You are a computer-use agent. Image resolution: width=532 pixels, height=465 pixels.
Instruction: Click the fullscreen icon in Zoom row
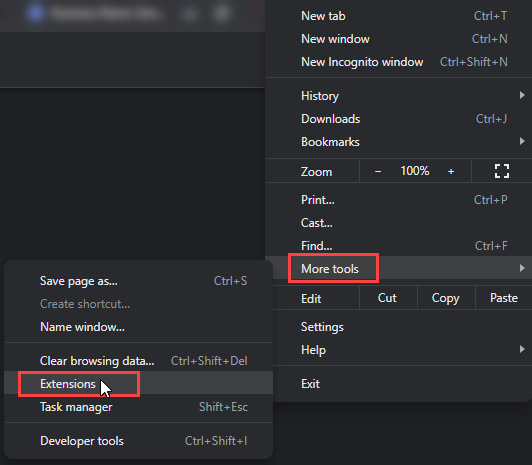click(x=501, y=171)
